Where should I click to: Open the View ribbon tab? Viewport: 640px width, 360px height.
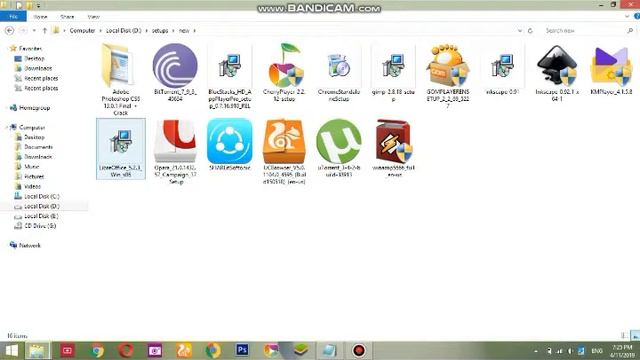coord(93,17)
